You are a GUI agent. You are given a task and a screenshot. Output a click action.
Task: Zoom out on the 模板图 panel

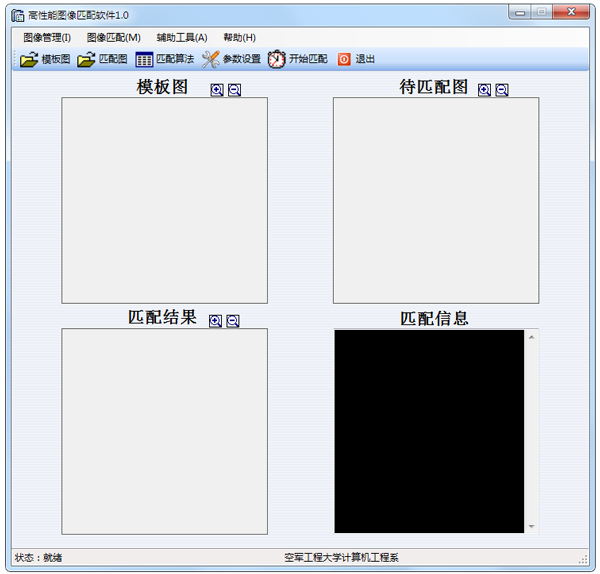[x=234, y=90]
